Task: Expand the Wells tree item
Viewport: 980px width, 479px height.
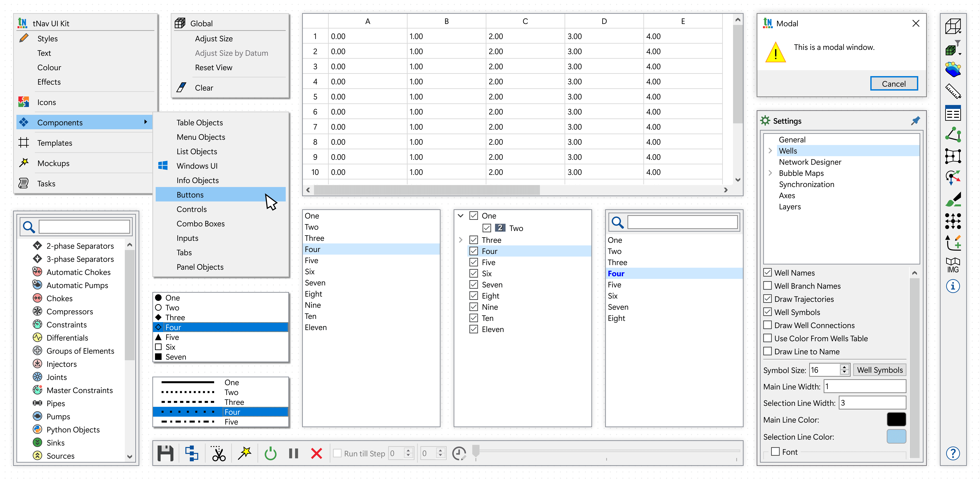Action: click(x=770, y=151)
